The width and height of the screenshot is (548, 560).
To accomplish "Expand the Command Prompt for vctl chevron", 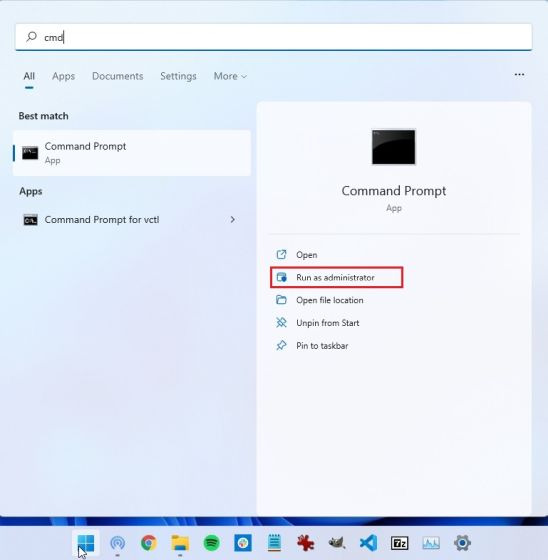I will click(233, 220).
